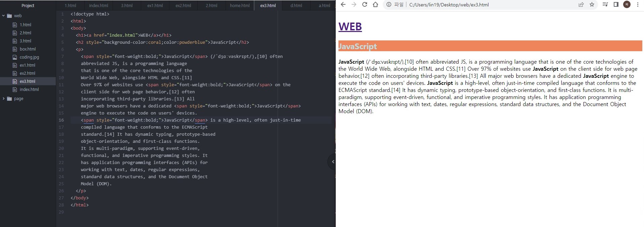Click the href "index.html" value in code
Viewport: 644px width, 227px height.
(x=122, y=35)
